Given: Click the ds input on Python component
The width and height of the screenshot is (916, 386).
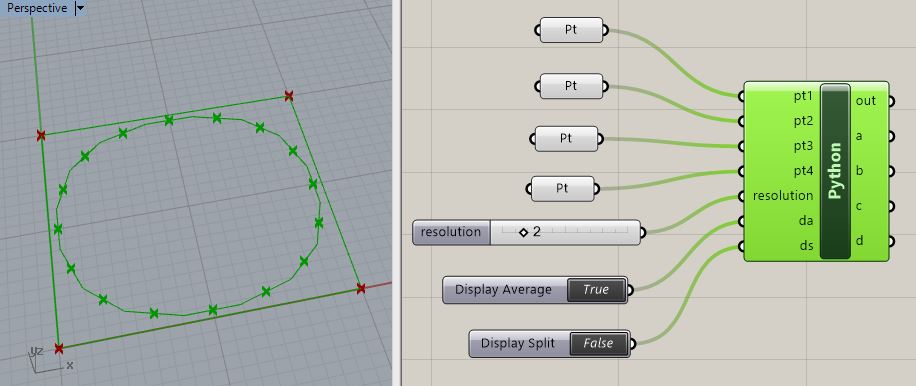Looking at the screenshot, I should [806, 246].
